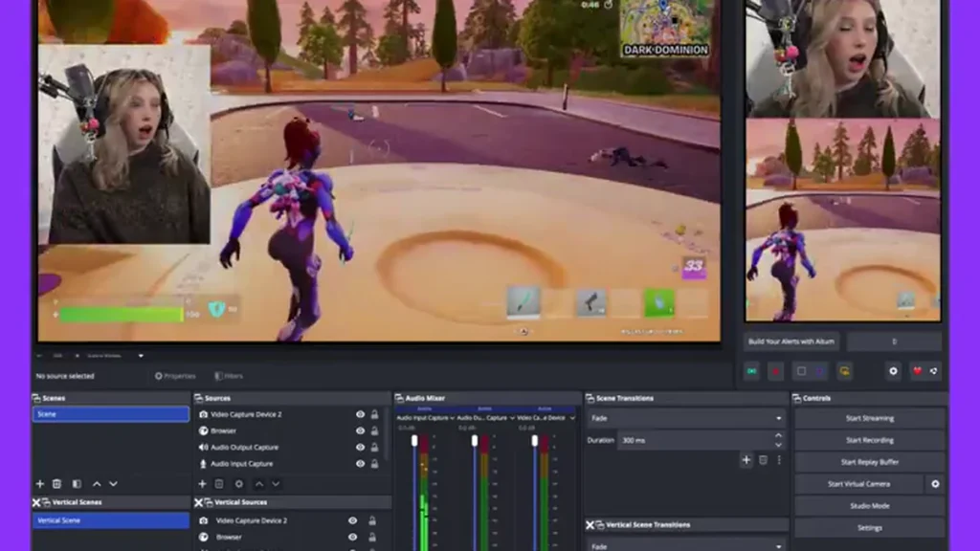Open vertical canvas settings gear icon
The image size is (980, 551).
click(x=893, y=372)
